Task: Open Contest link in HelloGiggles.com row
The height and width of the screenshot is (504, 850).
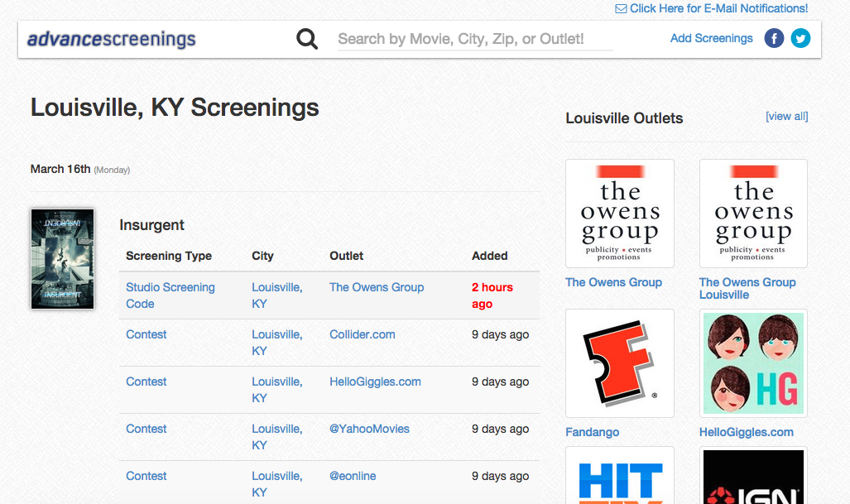Action: click(146, 382)
